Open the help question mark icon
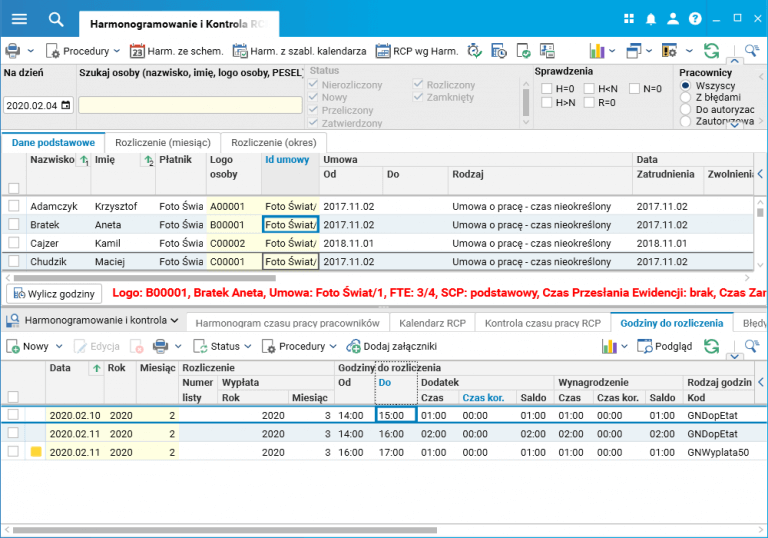This screenshot has height=538, width=768. (x=695, y=19)
